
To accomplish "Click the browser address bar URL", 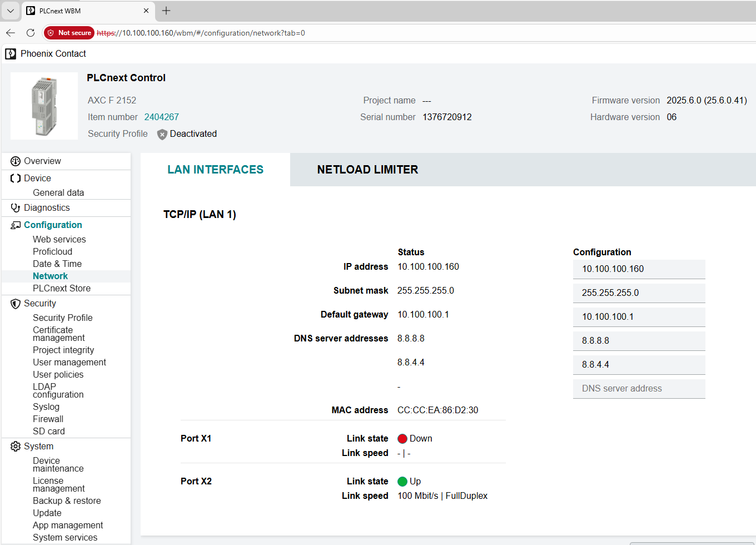I will click(x=201, y=33).
